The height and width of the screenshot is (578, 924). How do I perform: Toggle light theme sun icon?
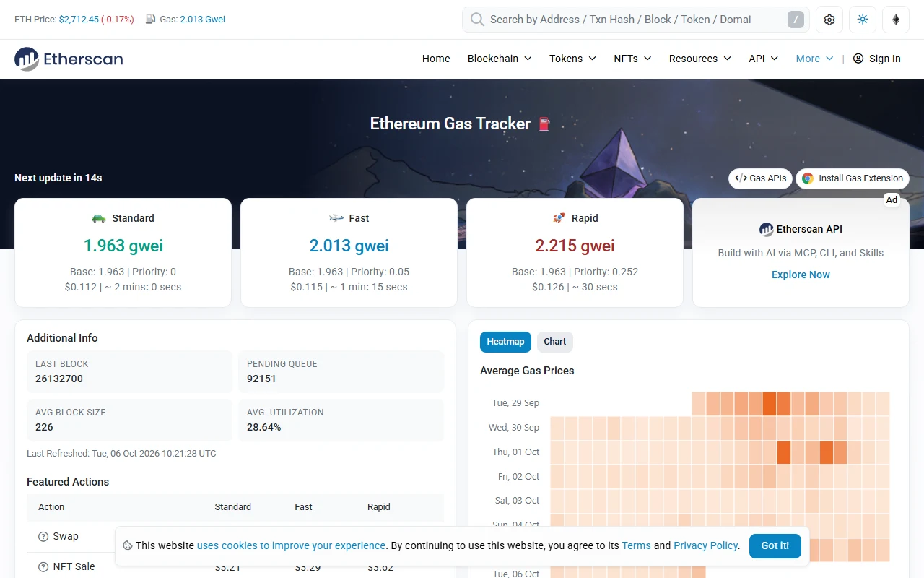coord(863,20)
